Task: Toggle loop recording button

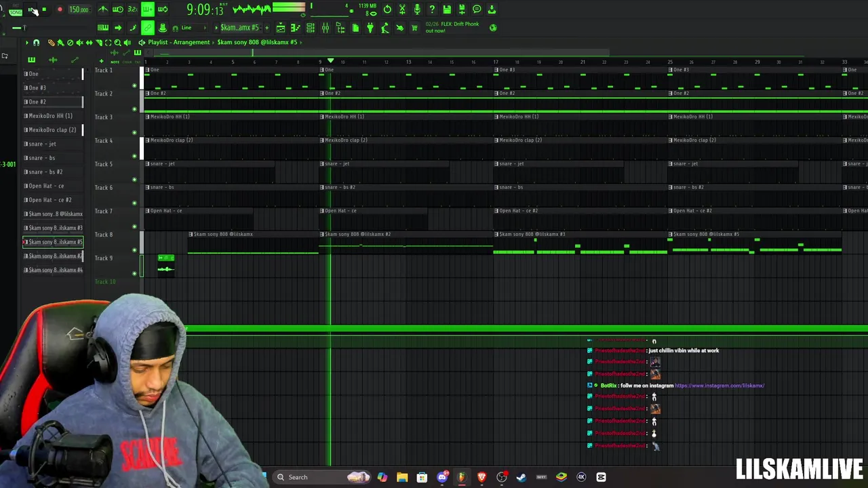Action: (x=163, y=9)
